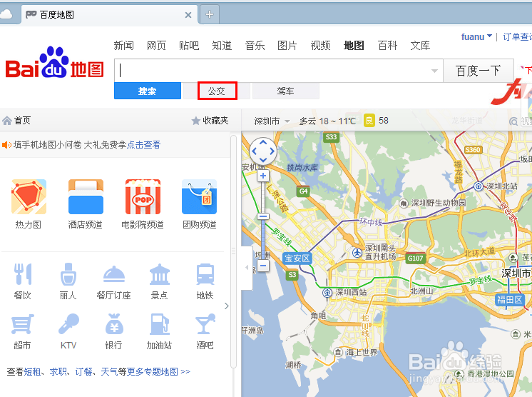Screen dimensions: 532x397
Task: Click the 海上世界 marker on map
Action: [x=338, y=352]
